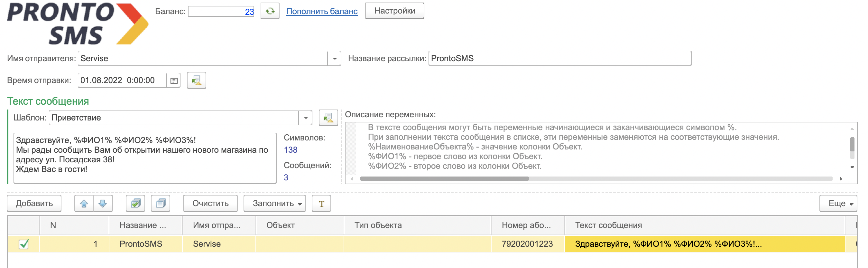Click the Объект column header
The width and height of the screenshot is (868, 268).
pos(300,225)
